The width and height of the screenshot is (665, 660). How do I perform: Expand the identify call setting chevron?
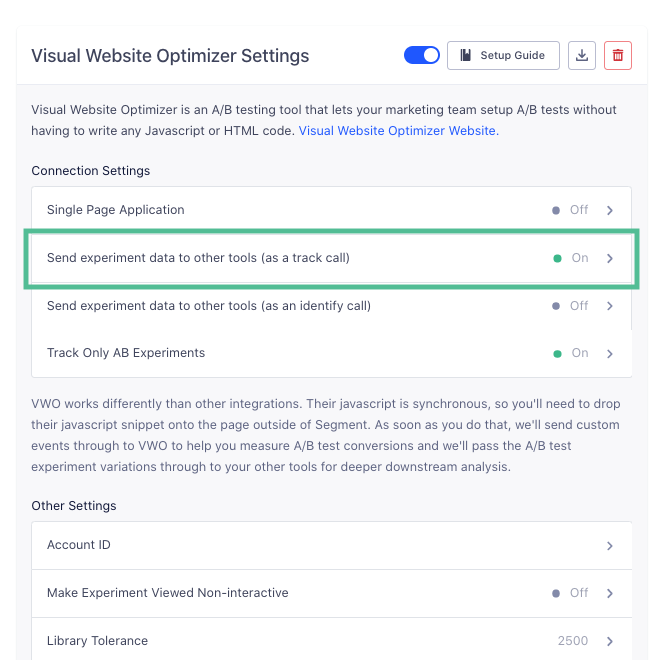coord(610,306)
